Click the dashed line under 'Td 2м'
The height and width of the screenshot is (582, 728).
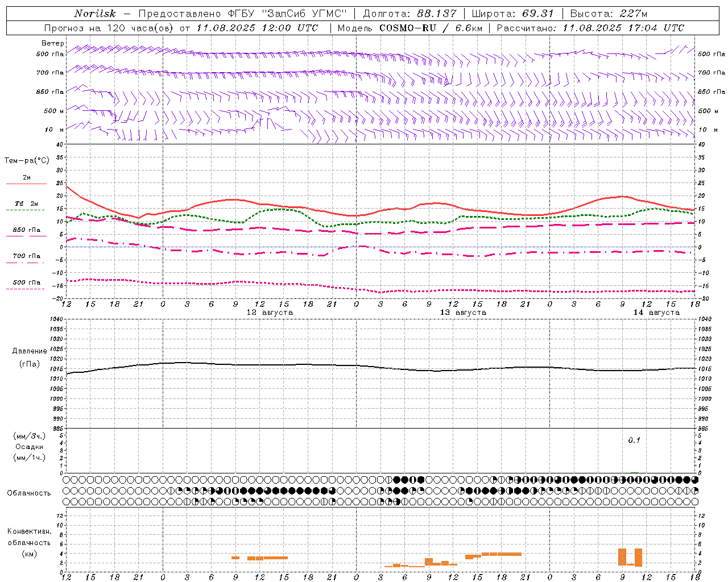26,210
